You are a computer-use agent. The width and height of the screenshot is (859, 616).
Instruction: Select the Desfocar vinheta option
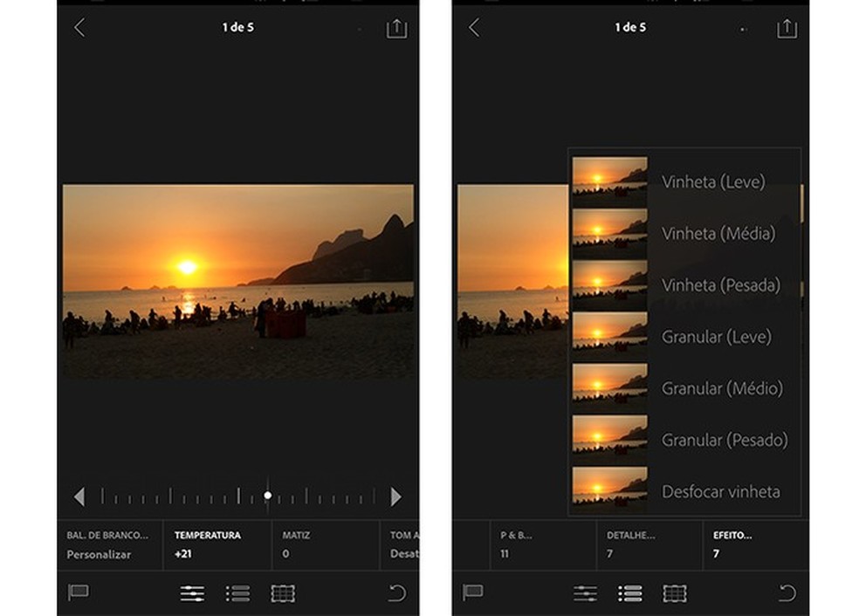pyautogui.click(x=718, y=491)
